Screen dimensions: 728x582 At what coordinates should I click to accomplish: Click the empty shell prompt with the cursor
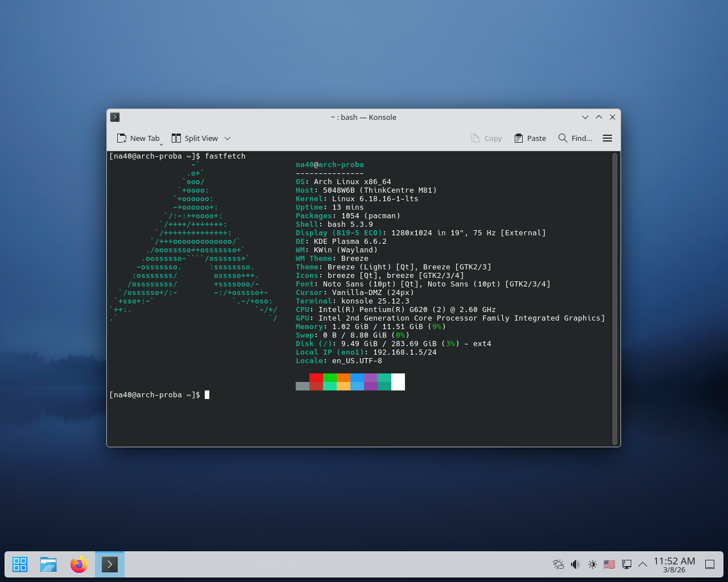(159, 395)
